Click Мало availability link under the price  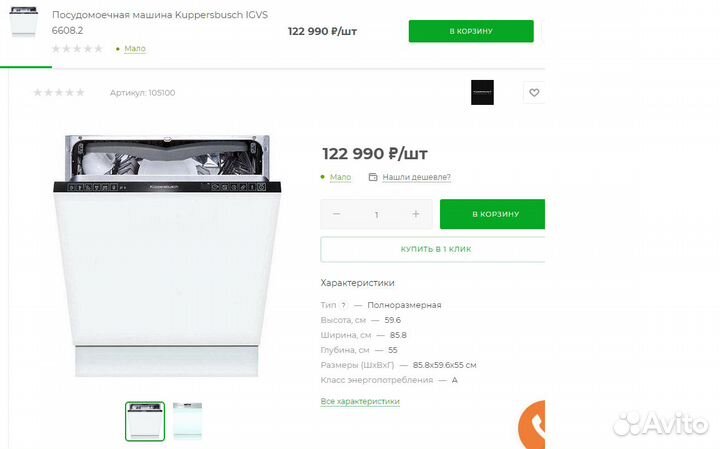coord(340,177)
